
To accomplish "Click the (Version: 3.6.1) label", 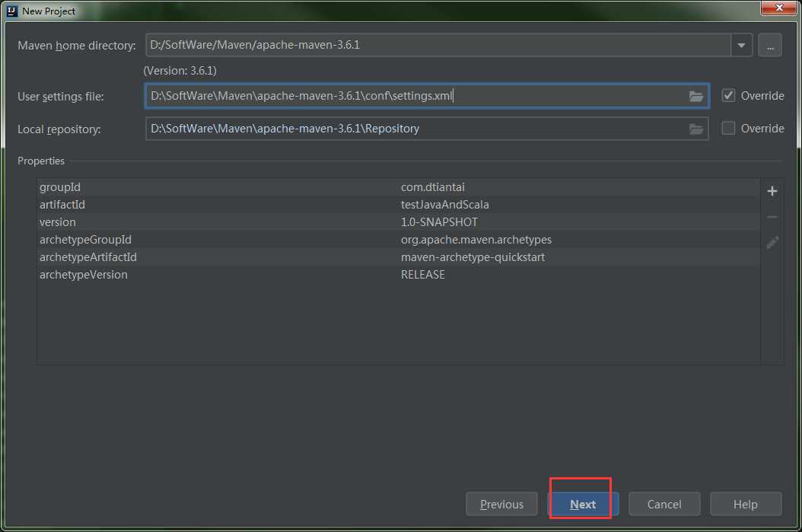I will pyautogui.click(x=180, y=71).
